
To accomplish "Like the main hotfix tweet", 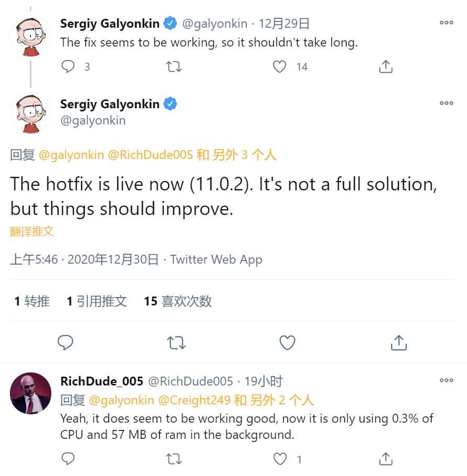I will tap(287, 343).
